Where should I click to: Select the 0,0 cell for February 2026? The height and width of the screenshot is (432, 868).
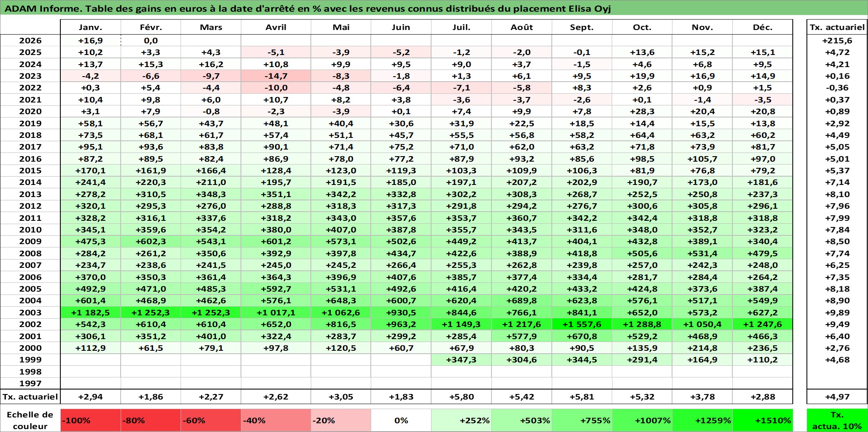click(151, 40)
